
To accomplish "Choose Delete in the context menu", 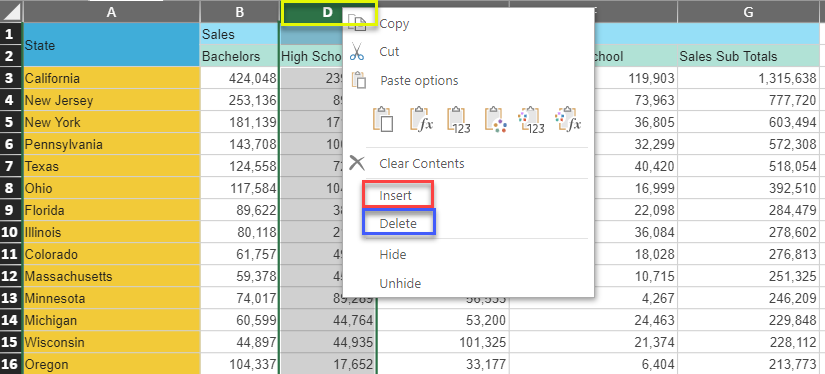I will pyautogui.click(x=398, y=224).
